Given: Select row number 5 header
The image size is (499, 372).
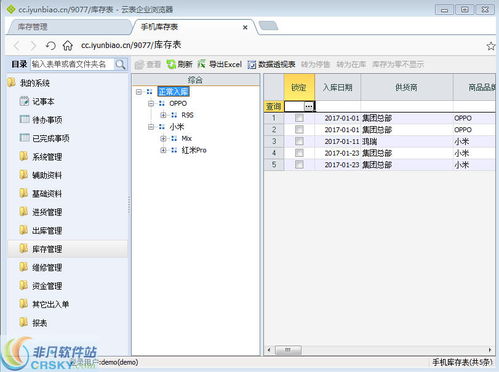Looking at the screenshot, I should click(x=274, y=165).
